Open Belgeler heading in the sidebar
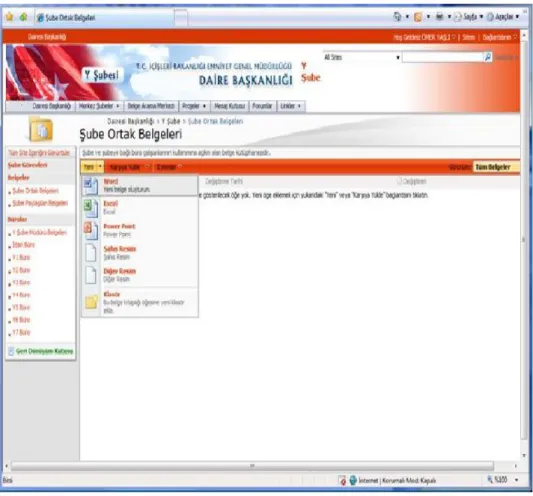This screenshot has width=533, height=496. [18, 177]
